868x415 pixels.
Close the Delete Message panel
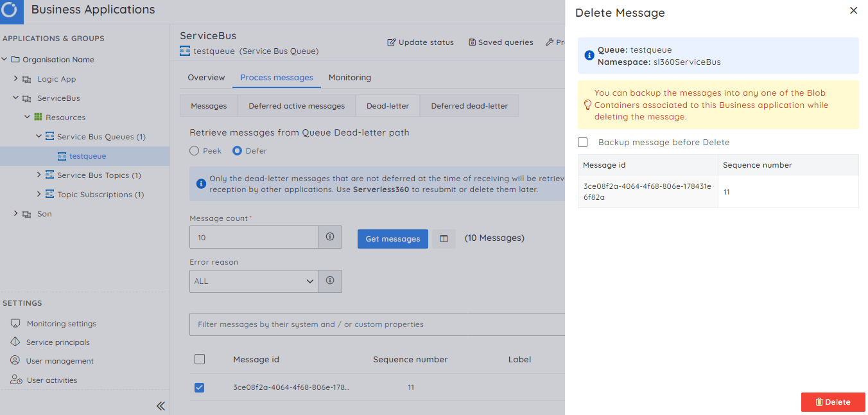pyautogui.click(x=853, y=11)
